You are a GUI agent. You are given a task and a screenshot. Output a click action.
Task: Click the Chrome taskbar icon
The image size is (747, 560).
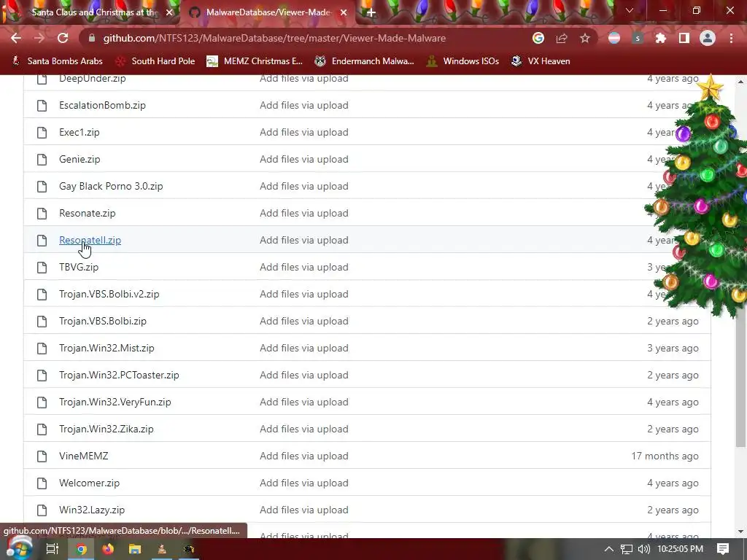tap(82, 549)
